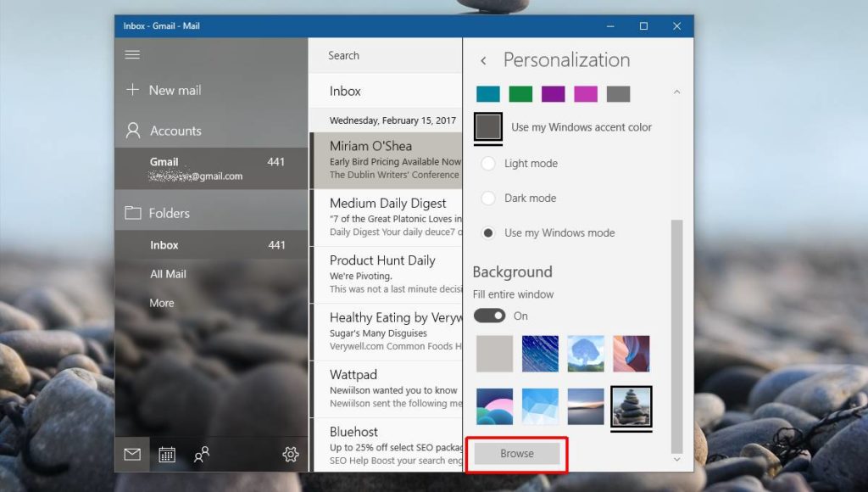
Task: Open the People contacts icon
Action: click(203, 455)
